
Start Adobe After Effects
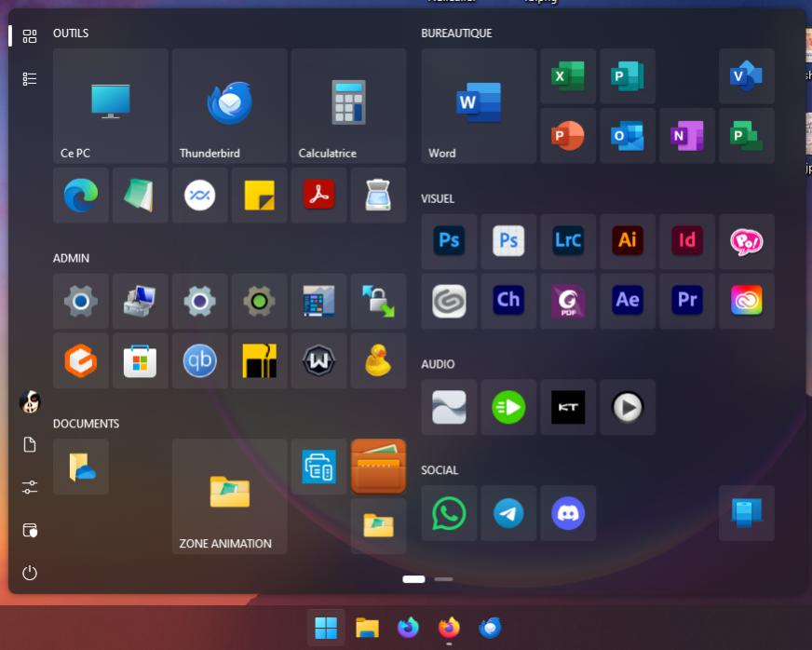click(x=628, y=301)
